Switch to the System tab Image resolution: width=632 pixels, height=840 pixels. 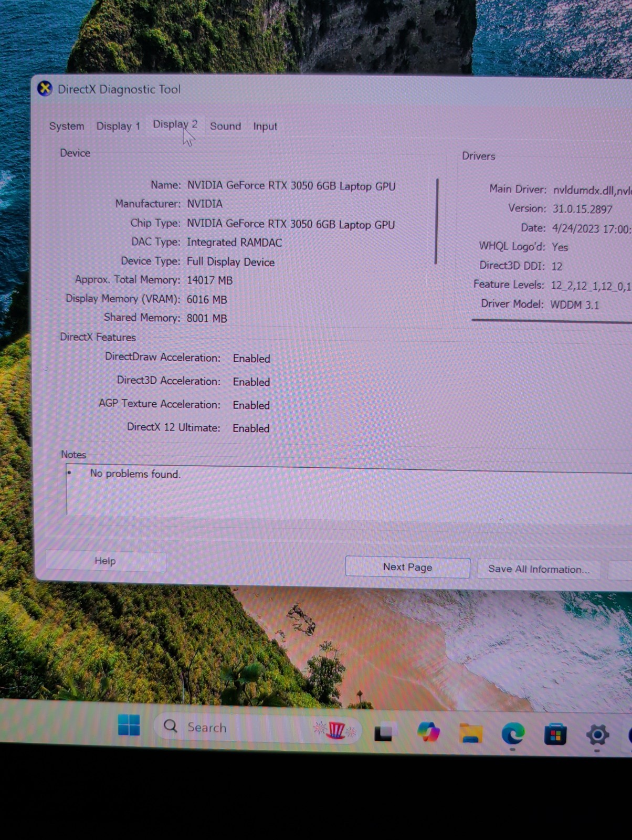point(67,126)
